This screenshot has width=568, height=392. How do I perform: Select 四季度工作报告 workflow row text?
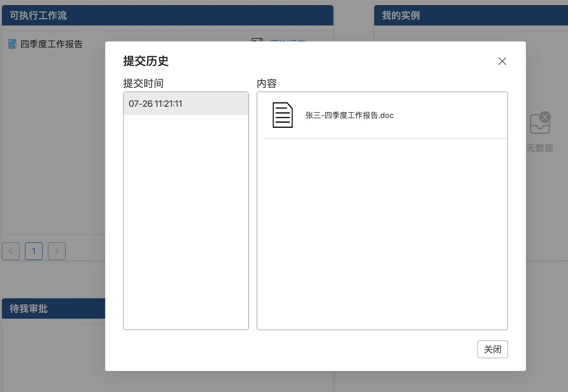(x=51, y=44)
